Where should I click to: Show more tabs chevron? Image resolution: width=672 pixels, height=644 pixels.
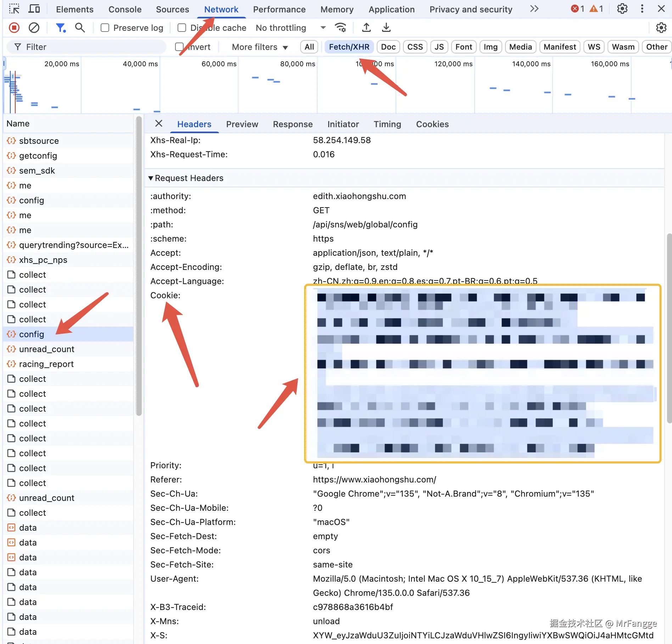tap(534, 9)
